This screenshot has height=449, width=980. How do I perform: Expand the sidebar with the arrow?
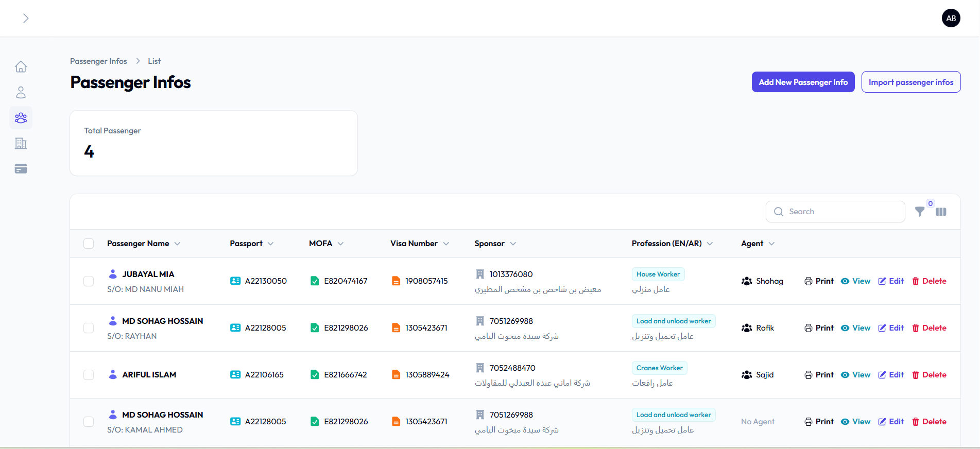(x=26, y=19)
